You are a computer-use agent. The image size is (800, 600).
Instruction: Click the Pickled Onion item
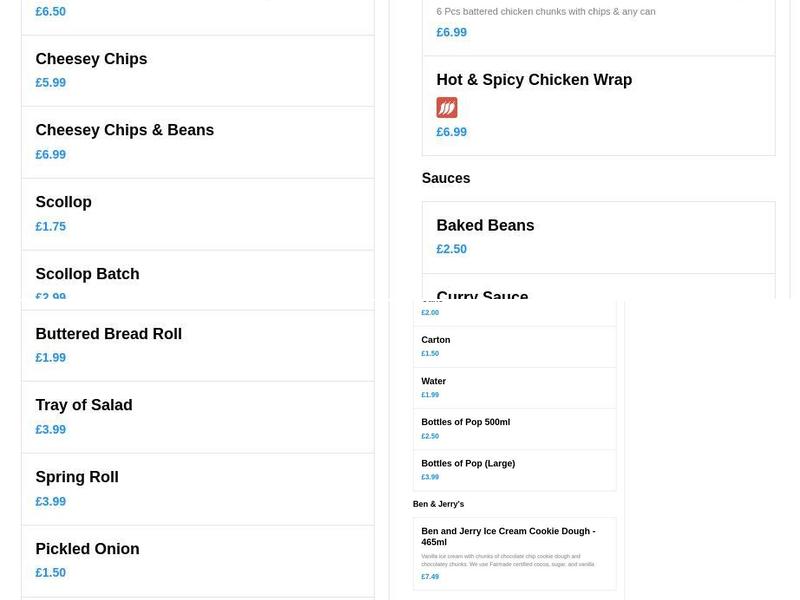[87, 549]
